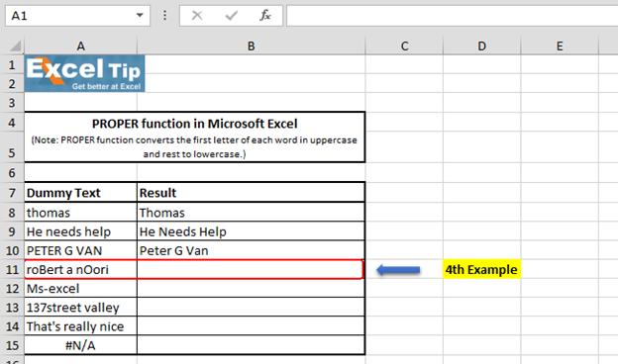Select the empty Result cell in row 11
Image resolution: width=618 pixels, height=364 pixels.
251,270
